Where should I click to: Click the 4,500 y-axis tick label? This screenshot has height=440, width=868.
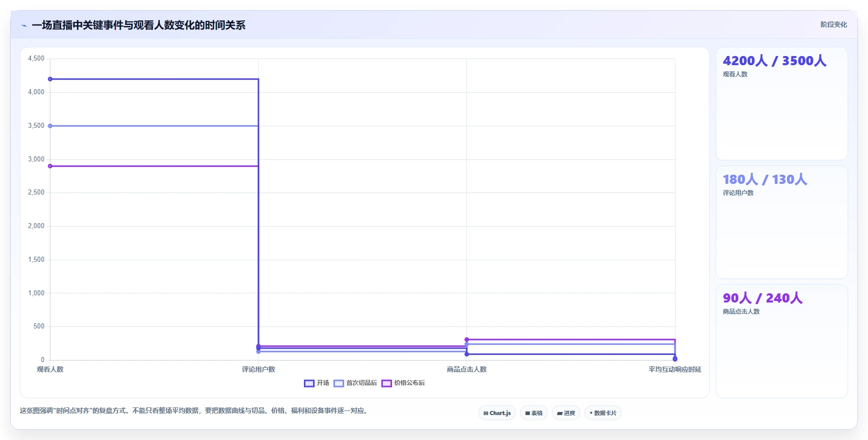pyautogui.click(x=36, y=59)
